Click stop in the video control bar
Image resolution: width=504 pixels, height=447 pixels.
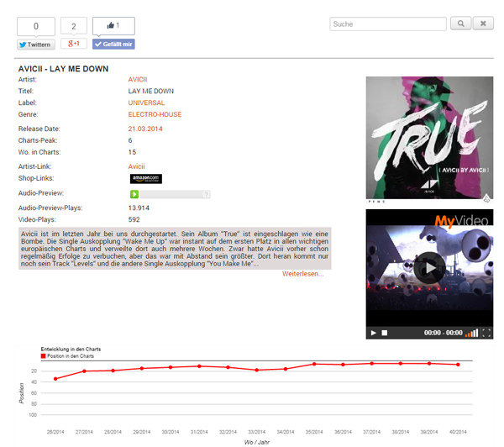384,333
